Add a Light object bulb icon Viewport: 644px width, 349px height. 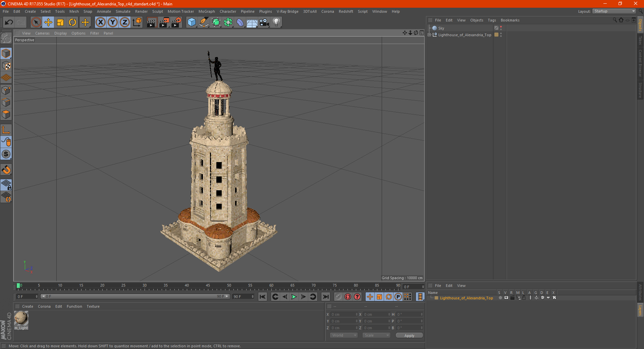click(x=276, y=22)
